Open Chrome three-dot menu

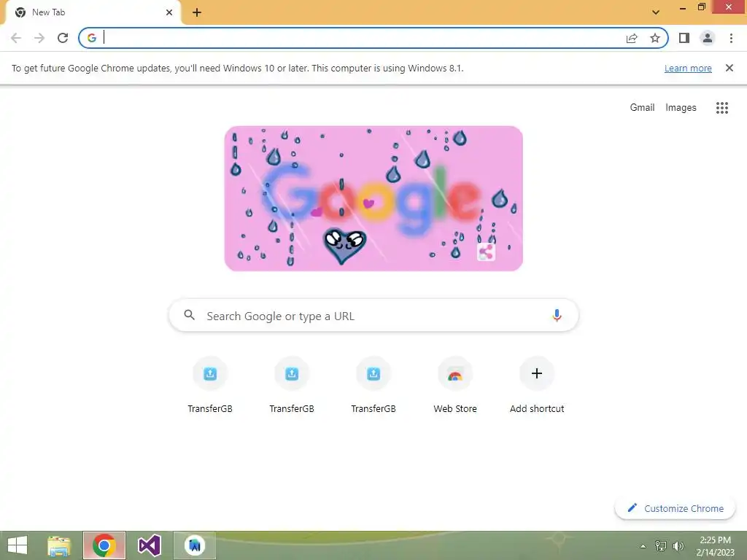(x=731, y=38)
